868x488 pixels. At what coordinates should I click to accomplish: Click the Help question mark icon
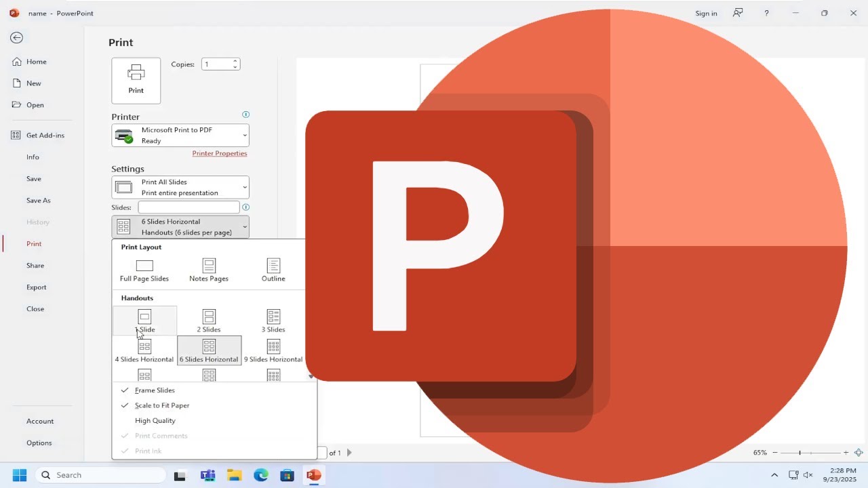click(766, 13)
